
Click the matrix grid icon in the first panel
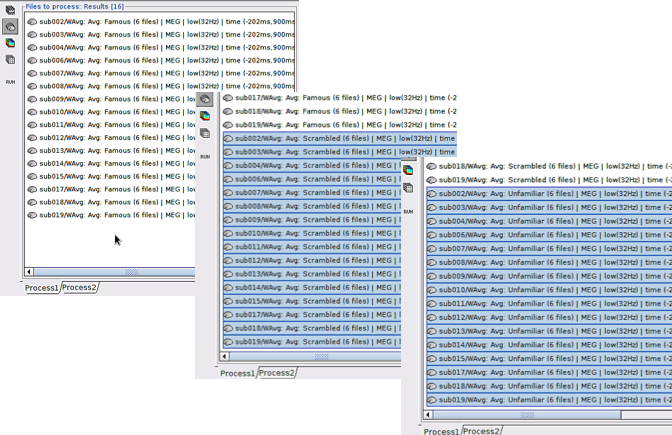point(10,59)
